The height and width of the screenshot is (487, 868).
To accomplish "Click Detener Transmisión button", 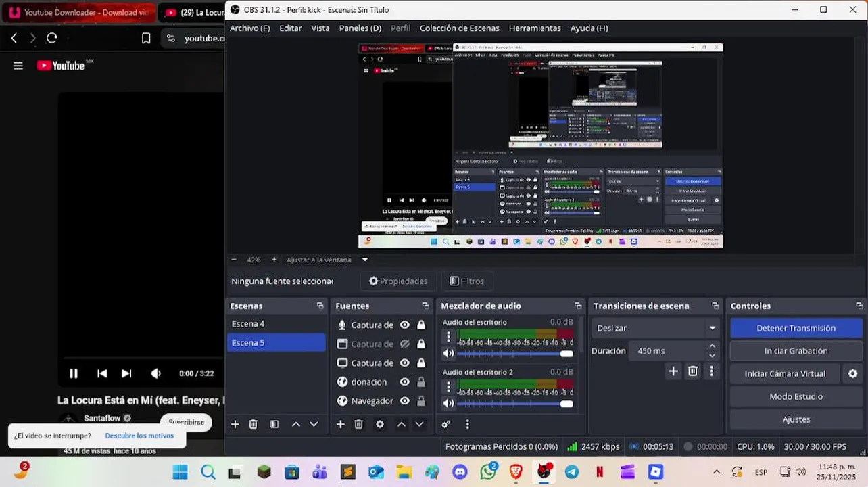I will coord(796,328).
